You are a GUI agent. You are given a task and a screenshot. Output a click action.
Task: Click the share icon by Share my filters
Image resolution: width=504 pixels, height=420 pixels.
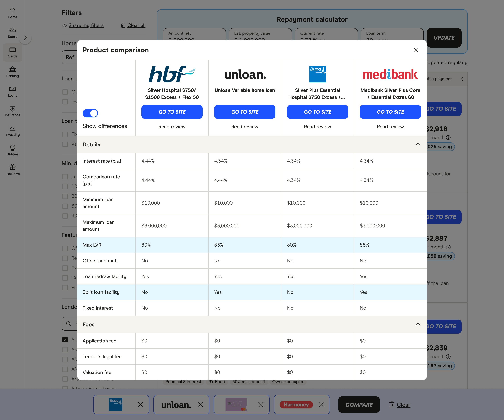(x=64, y=25)
